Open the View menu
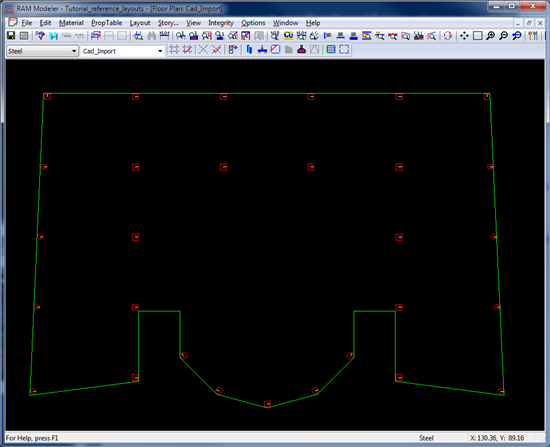Viewport: 550px width, 447px height. click(x=193, y=23)
